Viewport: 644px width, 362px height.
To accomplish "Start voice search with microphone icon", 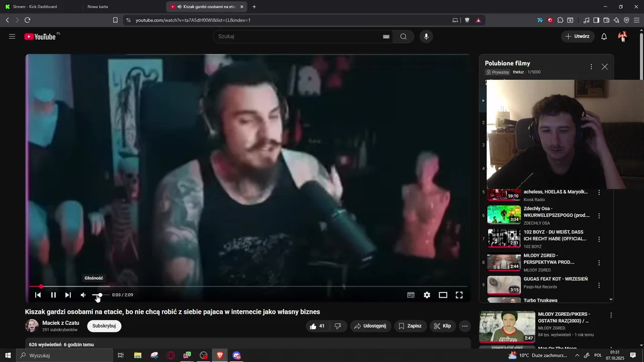I will [426, 36].
